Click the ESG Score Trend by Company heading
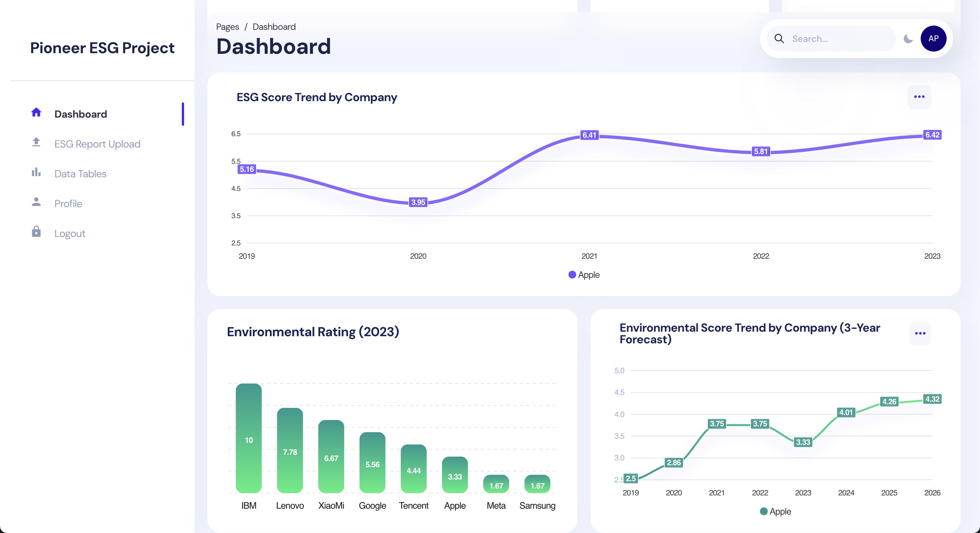This screenshot has height=533, width=980. [317, 98]
